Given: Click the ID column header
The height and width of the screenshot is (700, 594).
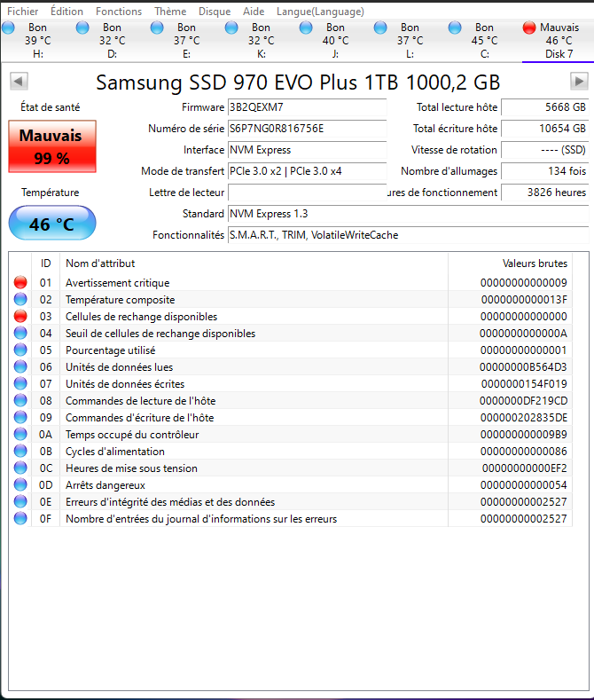Looking at the screenshot, I should tap(45, 263).
